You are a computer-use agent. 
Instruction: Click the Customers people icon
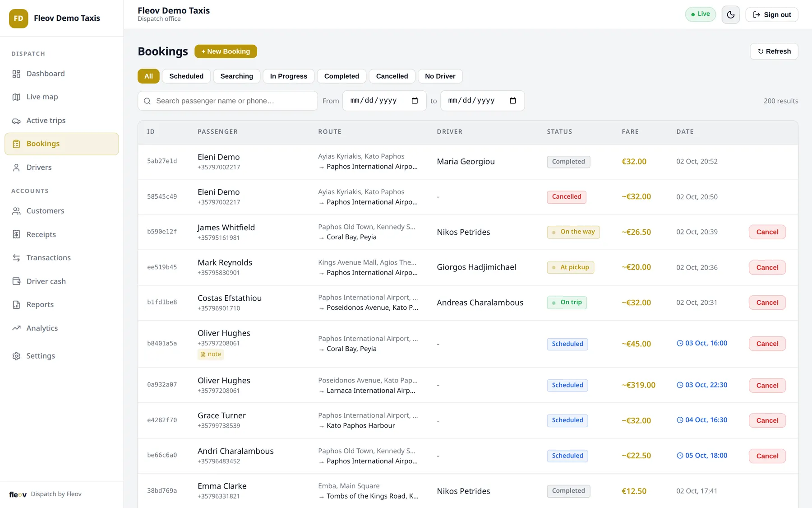click(x=16, y=211)
